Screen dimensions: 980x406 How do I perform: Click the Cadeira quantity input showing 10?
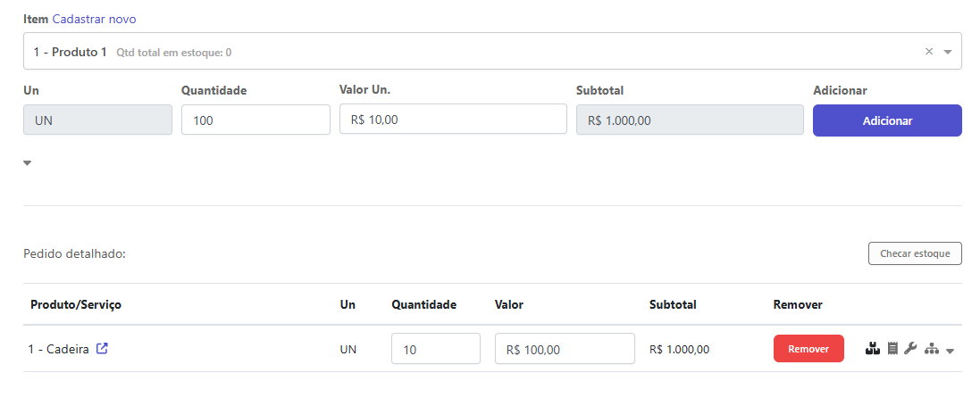click(x=435, y=349)
